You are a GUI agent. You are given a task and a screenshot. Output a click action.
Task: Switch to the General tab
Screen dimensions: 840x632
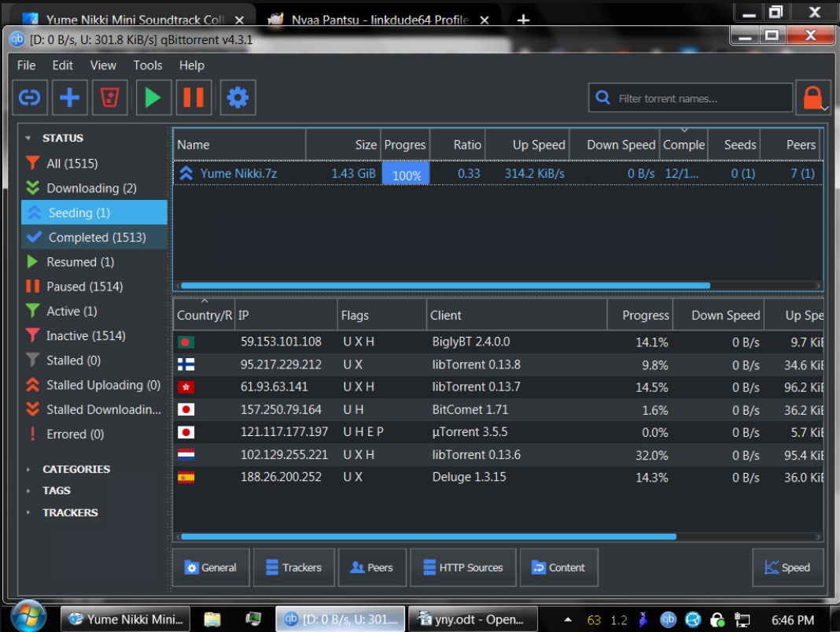pos(211,567)
